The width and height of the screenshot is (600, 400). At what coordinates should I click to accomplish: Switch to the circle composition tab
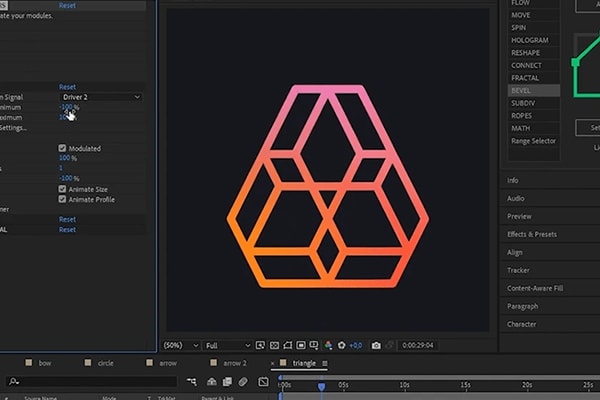[x=105, y=363]
